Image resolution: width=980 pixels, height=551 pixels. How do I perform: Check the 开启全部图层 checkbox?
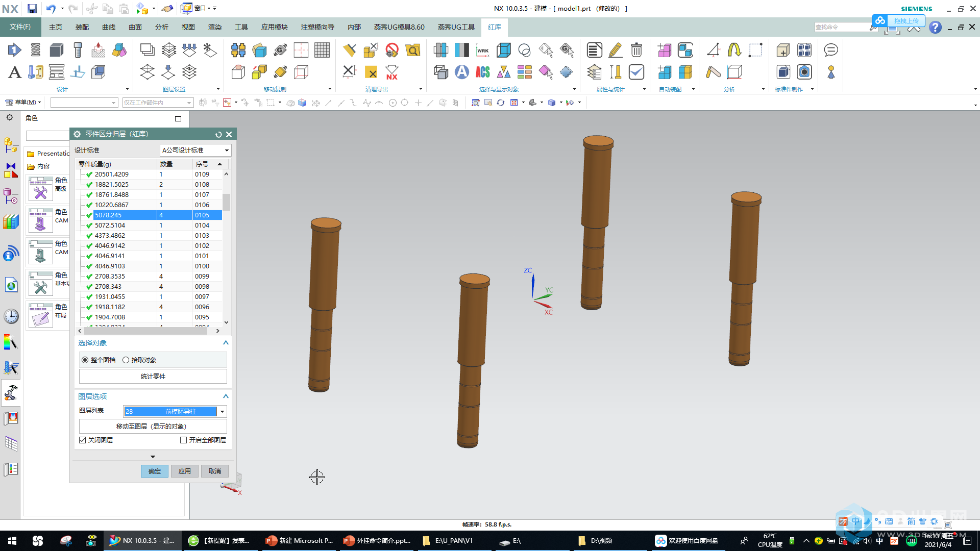[183, 440]
